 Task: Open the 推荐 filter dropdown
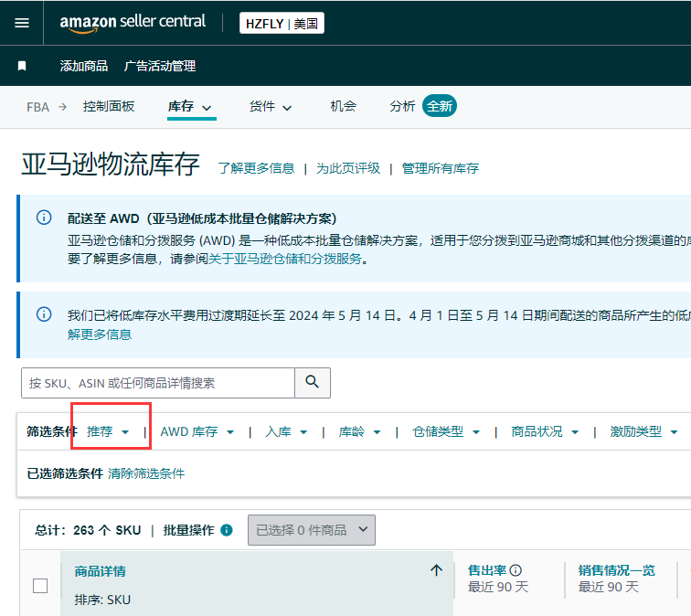(108, 431)
